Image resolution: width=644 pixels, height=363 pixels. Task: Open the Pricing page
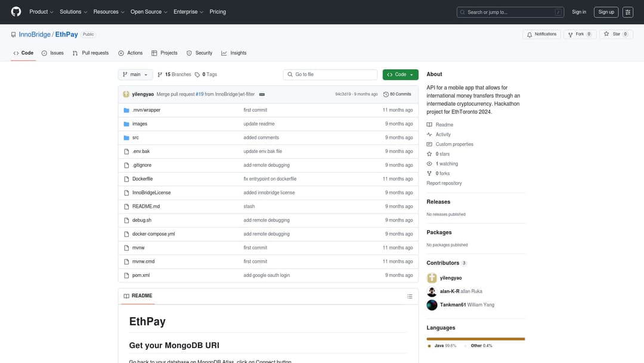218,12
